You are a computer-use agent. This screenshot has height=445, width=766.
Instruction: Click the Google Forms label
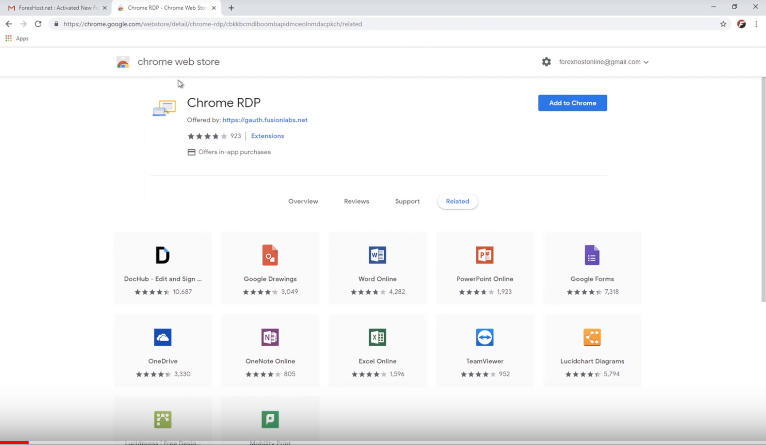click(592, 279)
